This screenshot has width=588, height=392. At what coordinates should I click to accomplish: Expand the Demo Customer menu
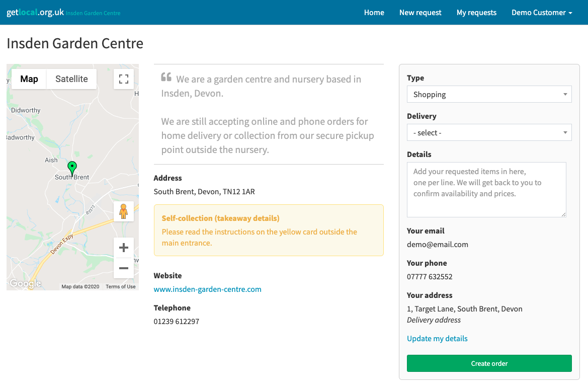click(x=542, y=13)
